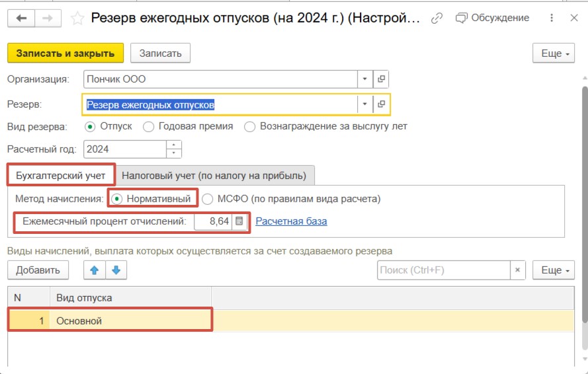Click the Резерв input field
Screen dimensions: 588x374
[220, 104]
